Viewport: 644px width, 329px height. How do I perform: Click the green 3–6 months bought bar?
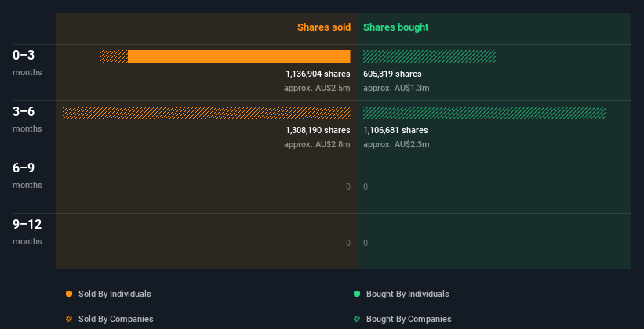(484, 113)
